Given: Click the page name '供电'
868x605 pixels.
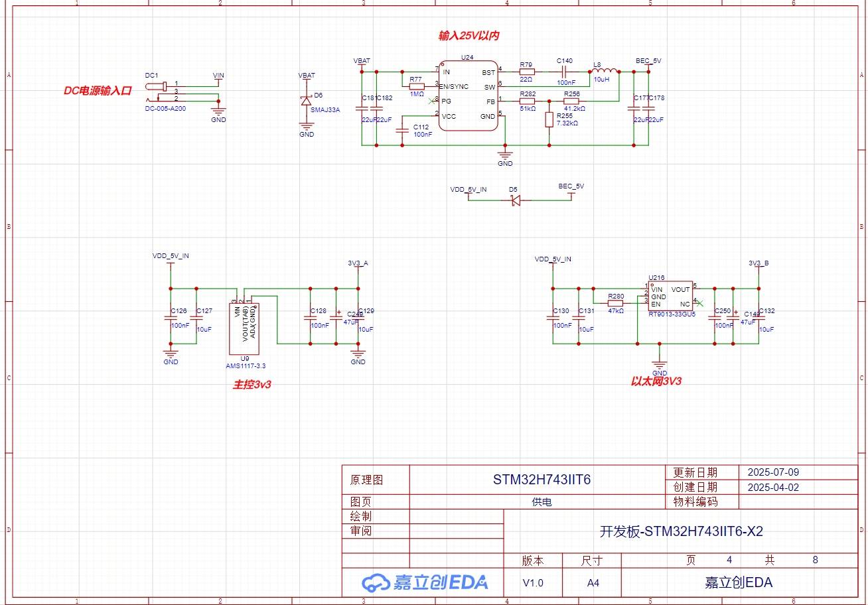Looking at the screenshot, I should 542,502.
